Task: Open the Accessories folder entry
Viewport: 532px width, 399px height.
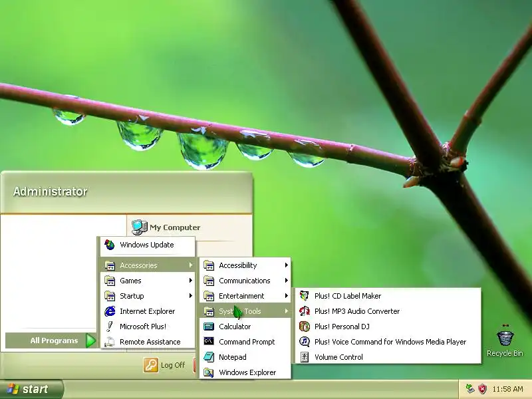Action: (148, 265)
